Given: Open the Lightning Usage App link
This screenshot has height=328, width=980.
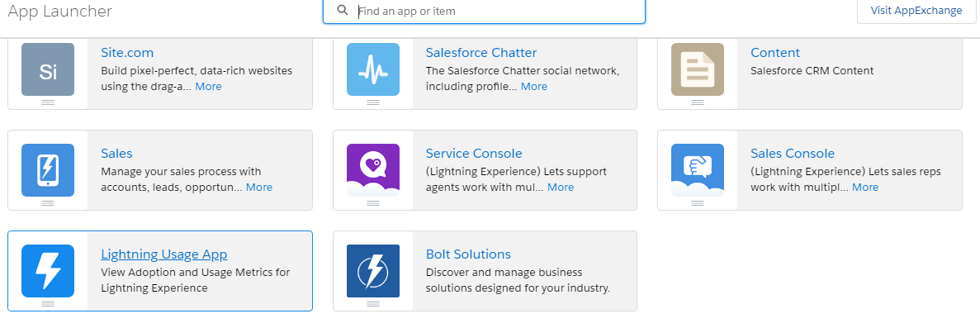Looking at the screenshot, I should 163,254.
